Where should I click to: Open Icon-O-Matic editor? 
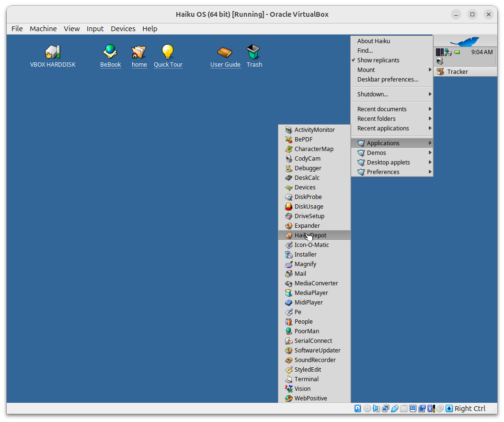(x=314, y=245)
